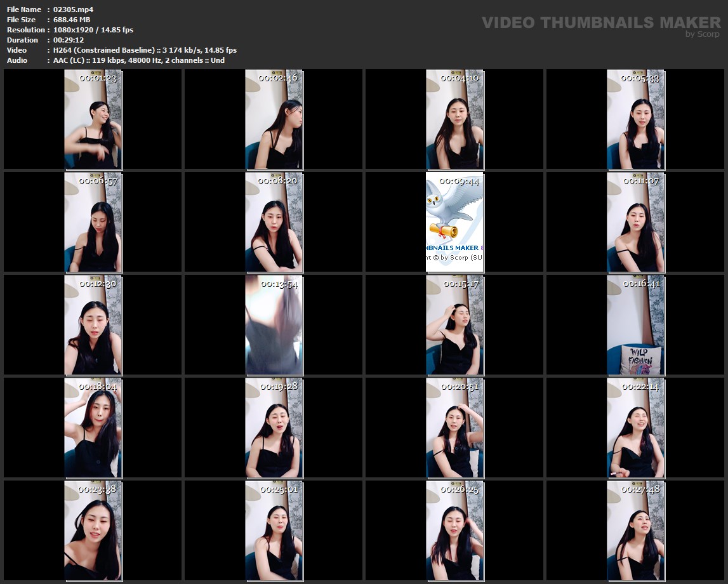This screenshot has width=728, height=584.
Task: Click the Duration value 00:29:12
Action: pyautogui.click(x=68, y=40)
